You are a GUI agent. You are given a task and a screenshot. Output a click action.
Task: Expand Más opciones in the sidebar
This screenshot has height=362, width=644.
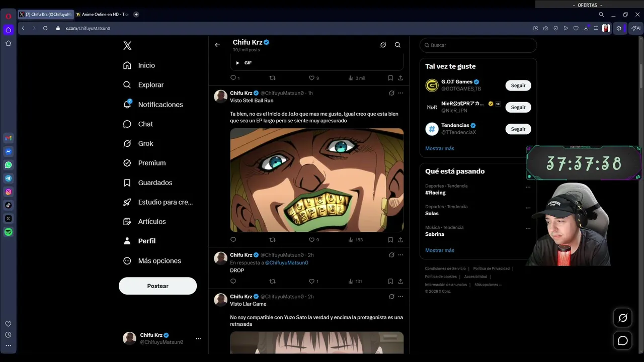coord(152,260)
